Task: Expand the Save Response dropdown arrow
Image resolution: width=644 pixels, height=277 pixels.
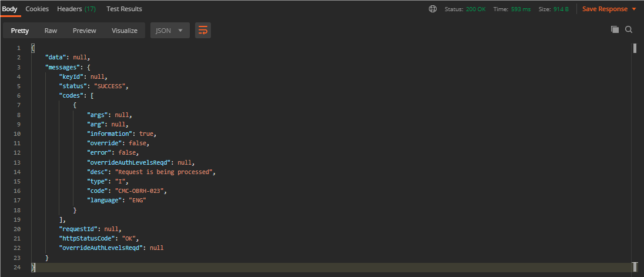Action: (x=634, y=9)
